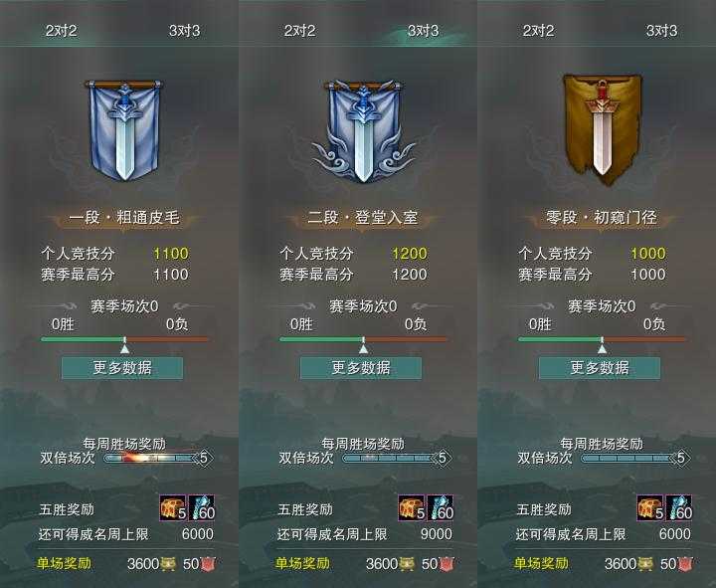This screenshot has height=588, width=716.
Task: Click the 一段·粗通皮毛 rank title plate
Action: [124, 218]
